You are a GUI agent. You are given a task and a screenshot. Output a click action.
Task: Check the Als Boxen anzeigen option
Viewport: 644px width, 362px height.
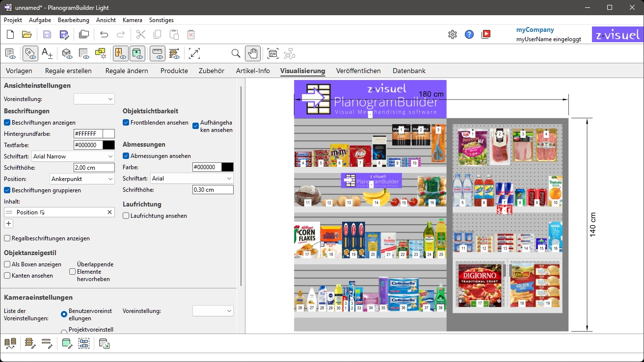(x=7, y=264)
